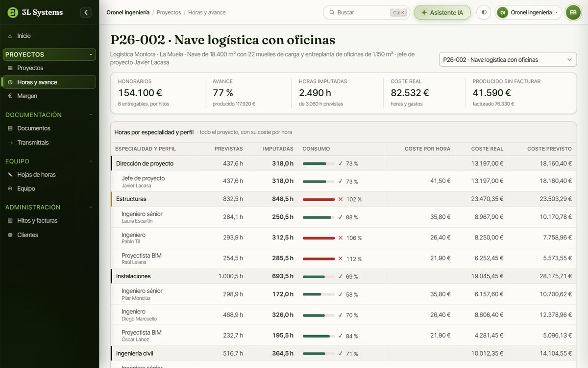Click the Oronel Ingeniería breadcrumb link

pos(128,12)
